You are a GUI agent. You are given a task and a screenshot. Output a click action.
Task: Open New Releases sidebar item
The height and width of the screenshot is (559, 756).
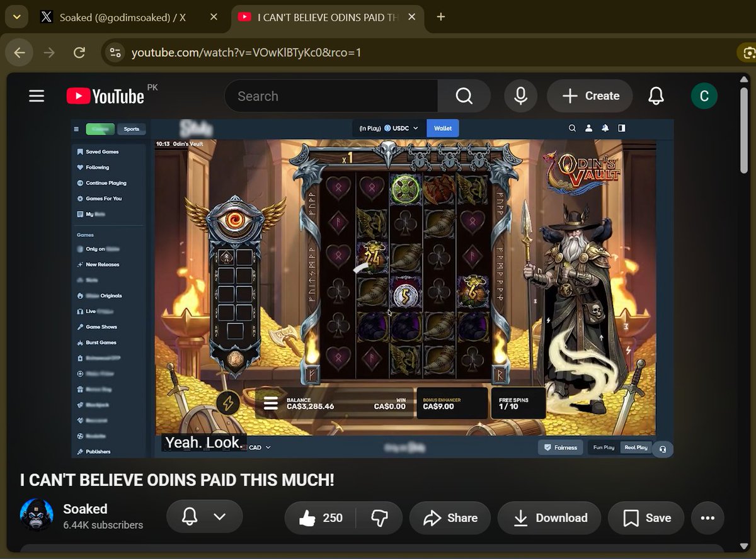(98, 264)
